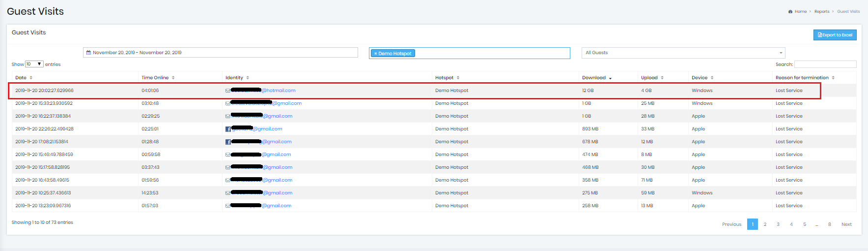The width and height of the screenshot is (868, 251).
Task: Sort by Hotspot column sort icon
Action: point(458,78)
